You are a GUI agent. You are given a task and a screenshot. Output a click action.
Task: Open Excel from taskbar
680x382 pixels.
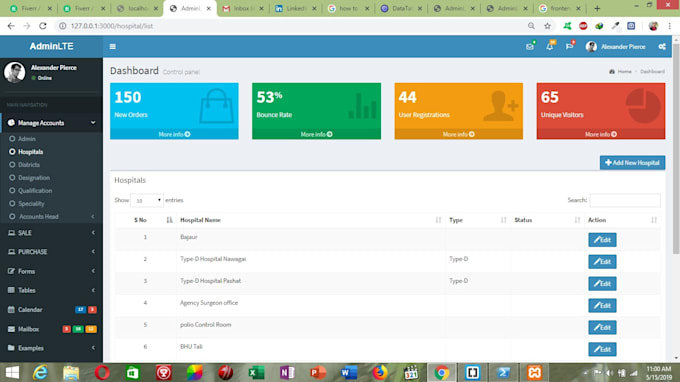pos(256,372)
